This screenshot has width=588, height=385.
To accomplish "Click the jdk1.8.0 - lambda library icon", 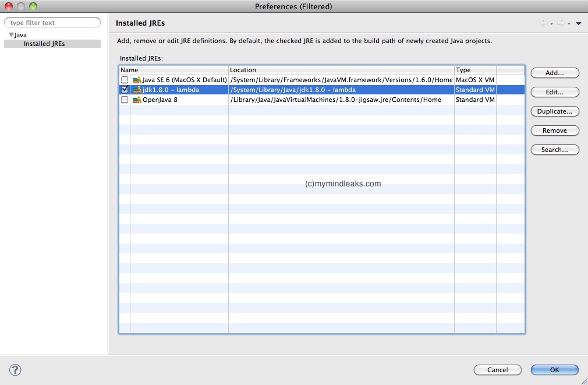I will click(137, 90).
